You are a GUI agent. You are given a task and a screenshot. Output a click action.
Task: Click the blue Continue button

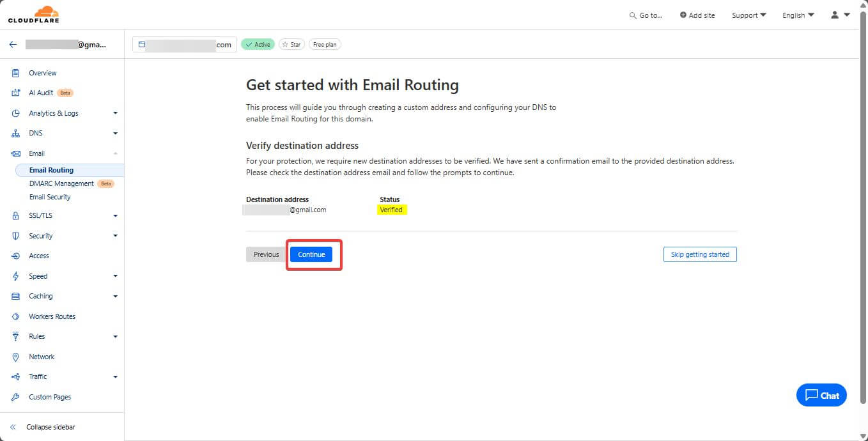click(x=311, y=254)
